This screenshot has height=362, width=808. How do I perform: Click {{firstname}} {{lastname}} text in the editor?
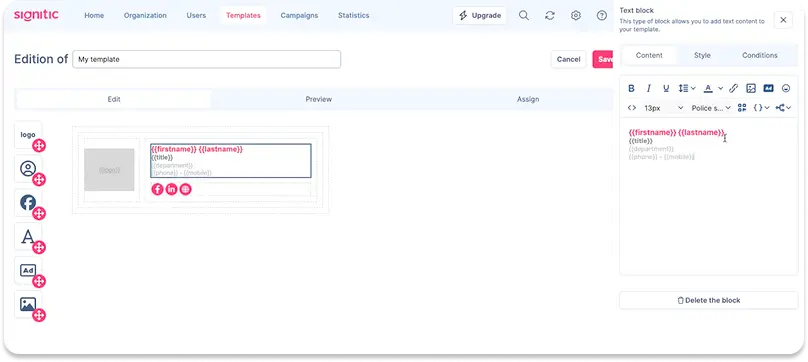[x=676, y=133]
